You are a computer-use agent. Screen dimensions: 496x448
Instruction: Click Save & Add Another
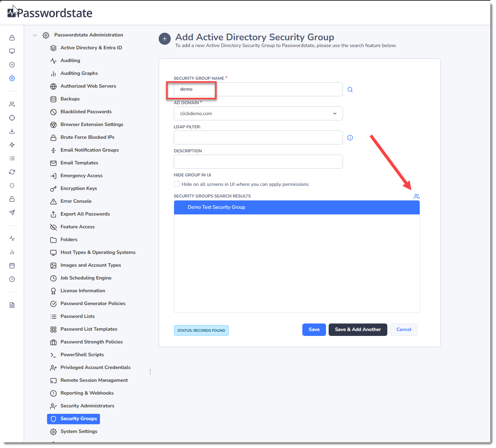point(358,330)
